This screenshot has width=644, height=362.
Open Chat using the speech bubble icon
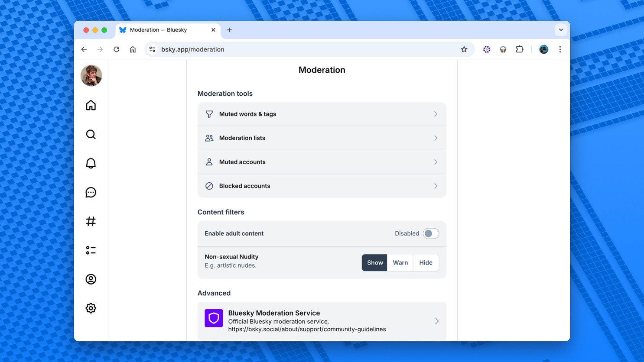[91, 192]
